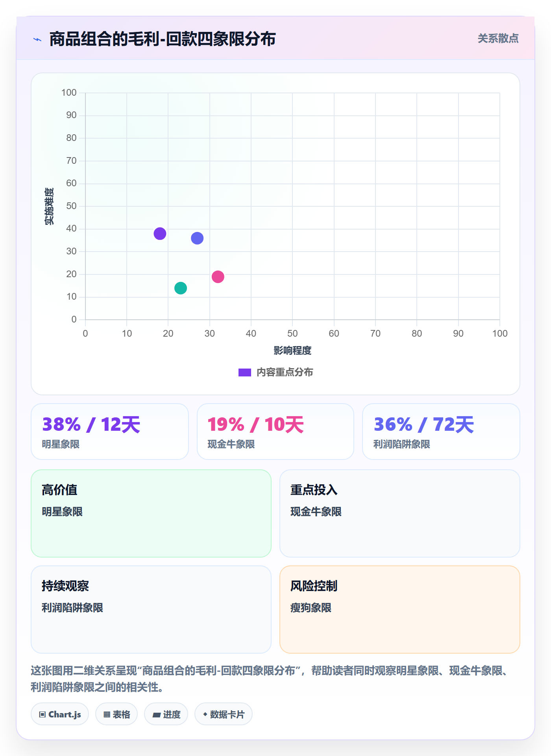This screenshot has height=756, width=551.
Task: Click the 明星象限 label under 38% / 12天
Action: [61, 444]
